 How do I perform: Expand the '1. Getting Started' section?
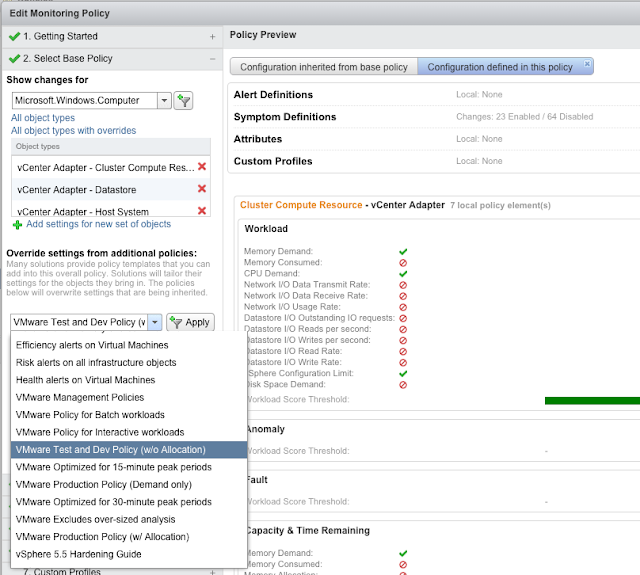212,37
